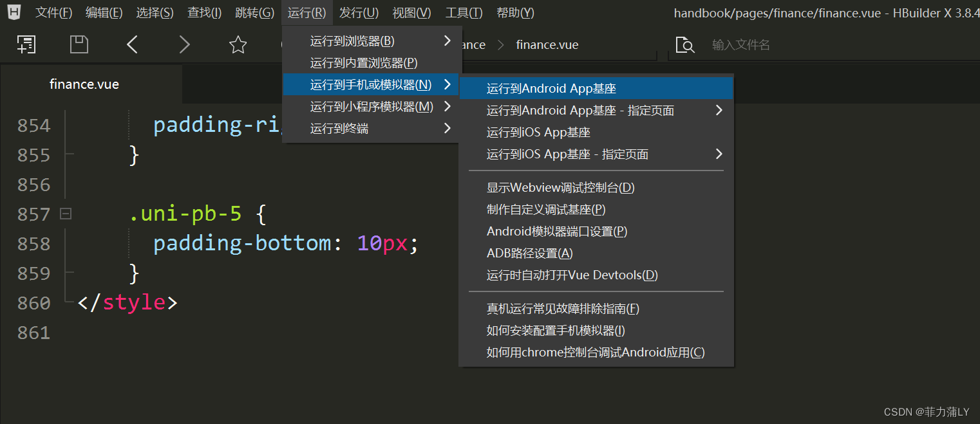Click finance.vue in the breadcrumb path
Screen dimensions: 980x424
pos(547,45)
